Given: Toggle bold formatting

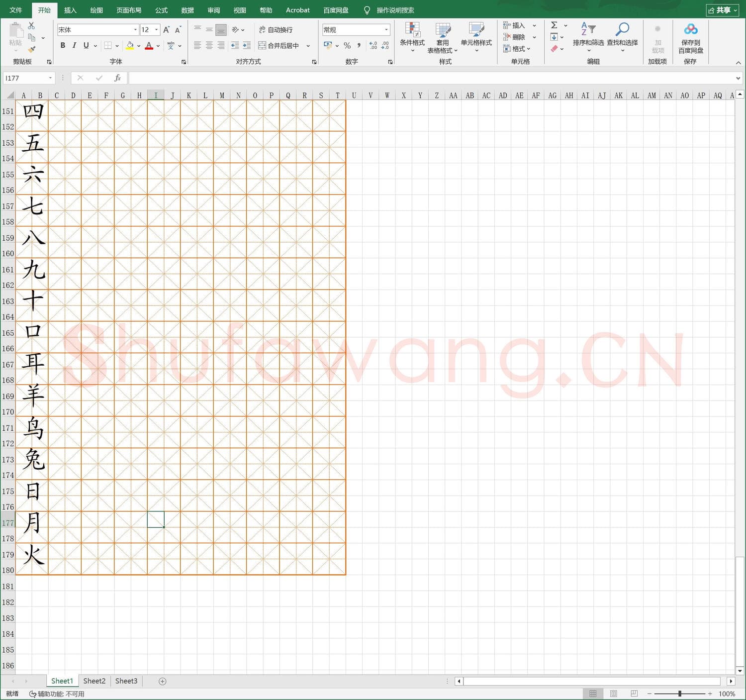Looking at the screenshot, I should click(x=63, y=45).
